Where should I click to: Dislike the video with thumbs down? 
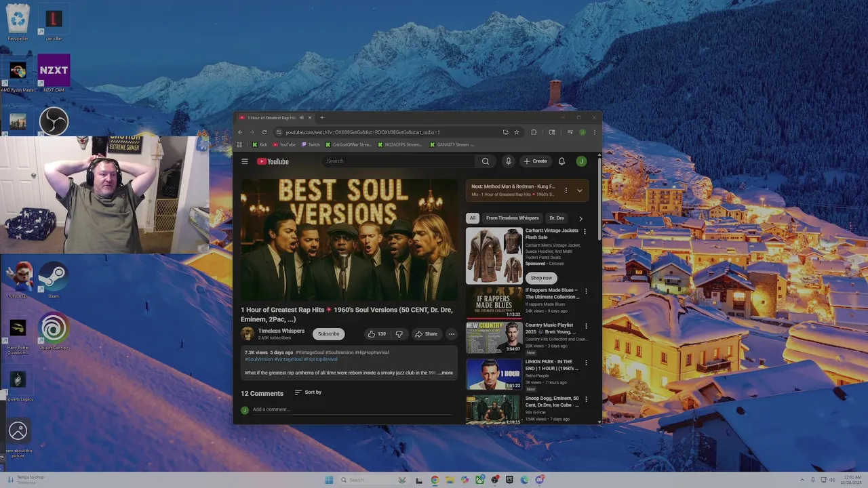point(399,334)
